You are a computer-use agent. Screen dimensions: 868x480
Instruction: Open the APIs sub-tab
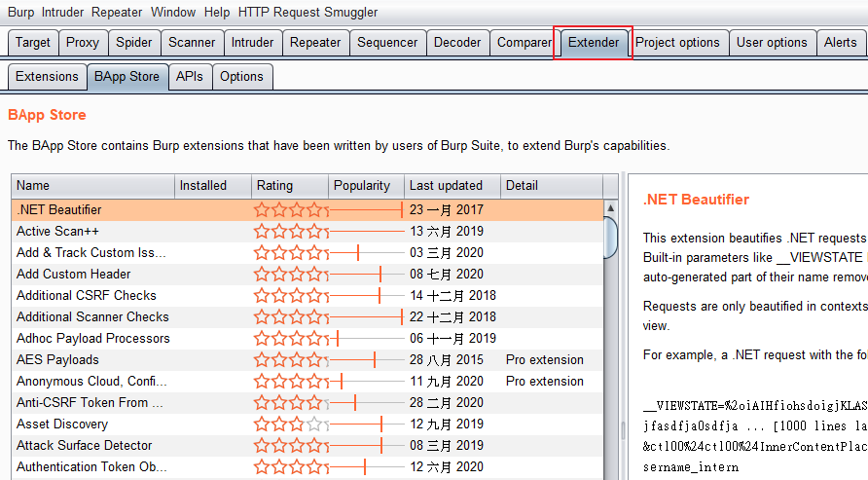tap(190, 76)
